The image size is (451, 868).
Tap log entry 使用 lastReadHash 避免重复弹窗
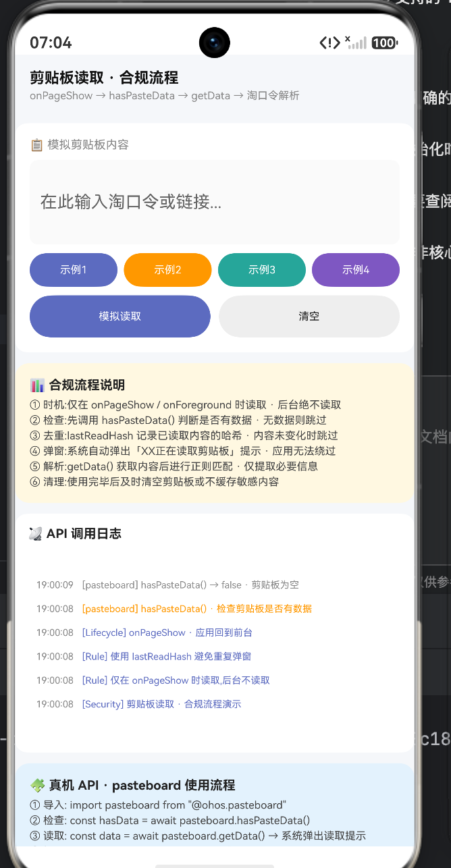click(167, 656)
